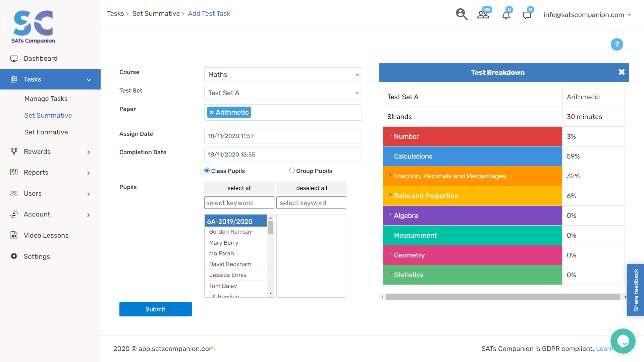The width and height of the screenshot is (644, 362).
Task: Expand the Calculations strand row
Action: coord(472,156)
